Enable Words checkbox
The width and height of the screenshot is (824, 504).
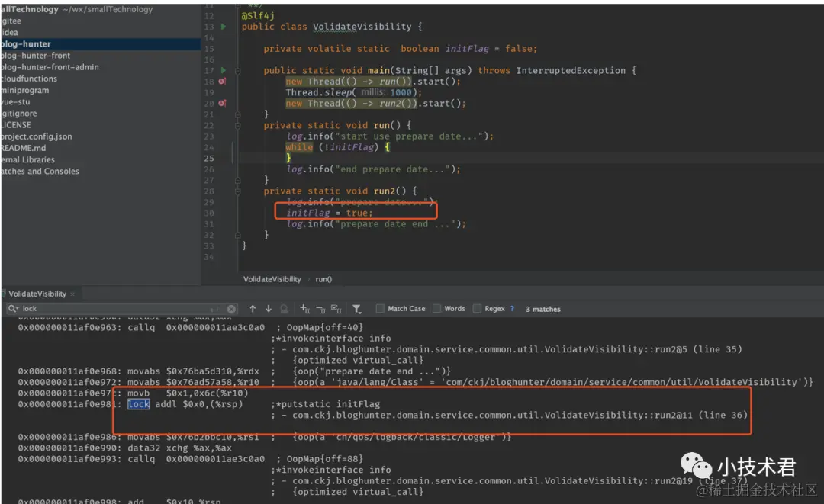point(436,309)
